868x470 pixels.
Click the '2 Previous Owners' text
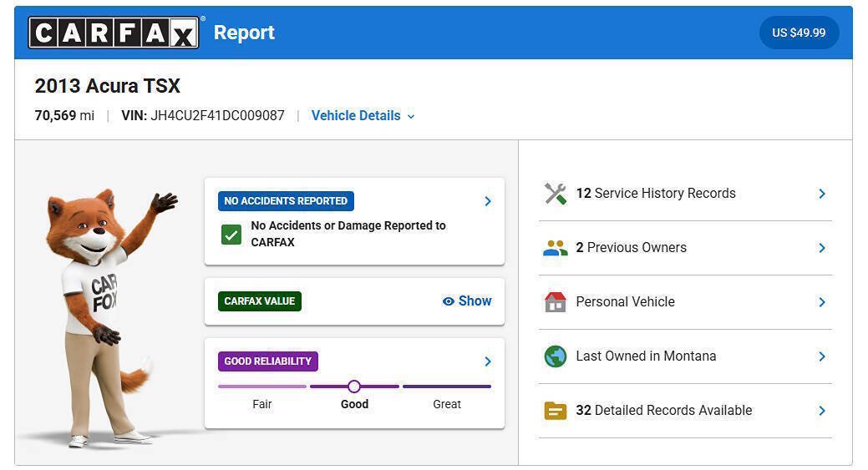click(631, 248)
